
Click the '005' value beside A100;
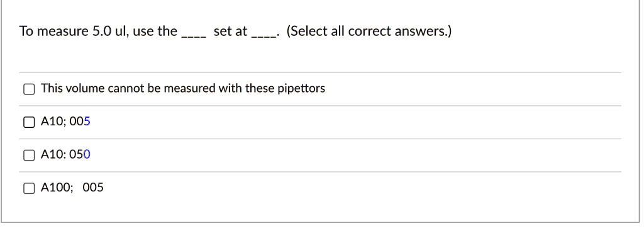[93, 188]
